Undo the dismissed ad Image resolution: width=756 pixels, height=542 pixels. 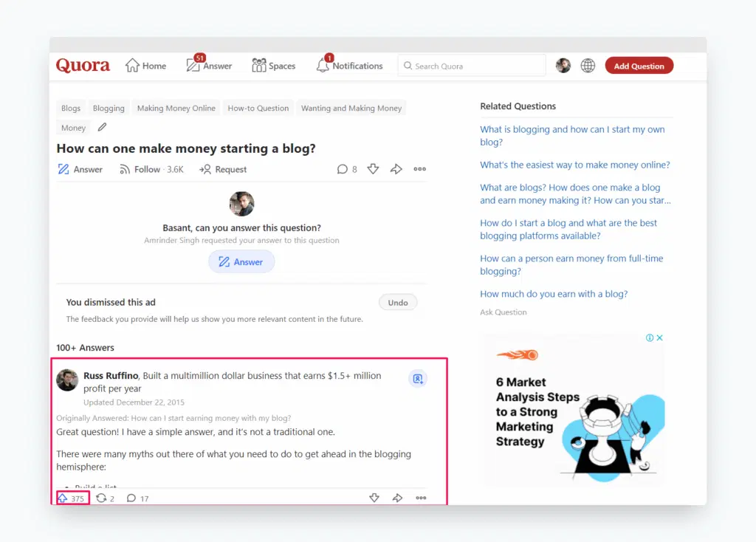click(398, 302)
